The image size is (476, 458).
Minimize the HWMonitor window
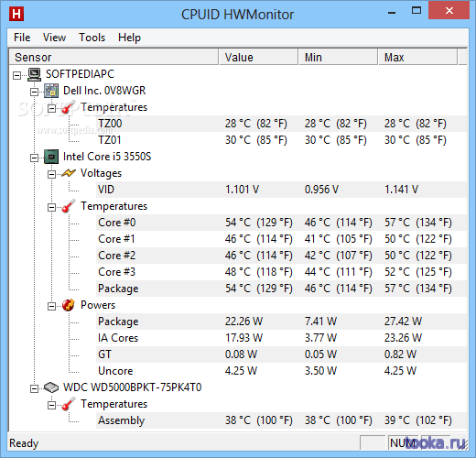click(x=392, y=12)
